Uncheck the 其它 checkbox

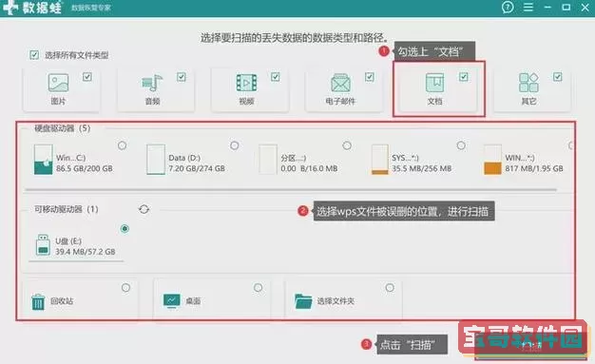pyautogui.click(x=557, y=77)
